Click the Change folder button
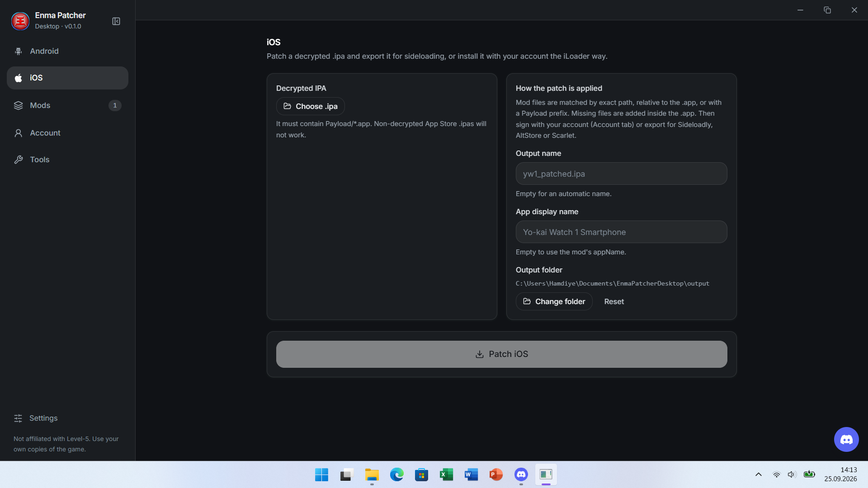Screen dimensions: 868x488 [554, 301]
